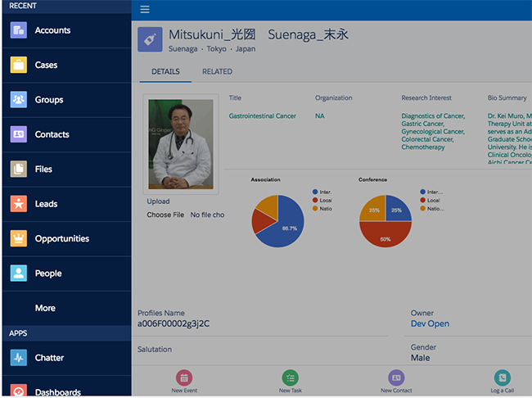This screenshot has height=398, width=532.
Task: Open the People icon
Action: pos(19,273)
